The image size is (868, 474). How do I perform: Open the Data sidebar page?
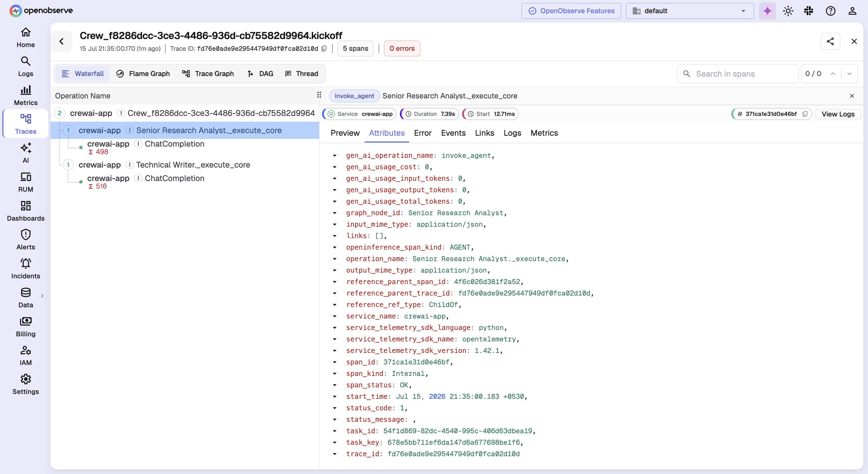click(x=26, y=298)
